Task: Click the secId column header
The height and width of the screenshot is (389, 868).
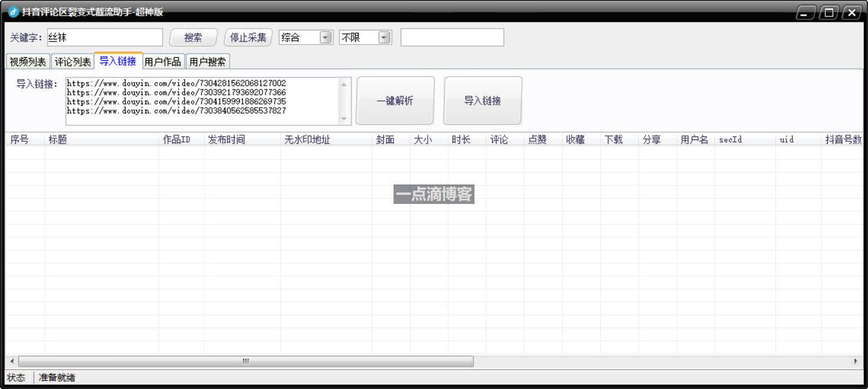Action: [746, 139]
